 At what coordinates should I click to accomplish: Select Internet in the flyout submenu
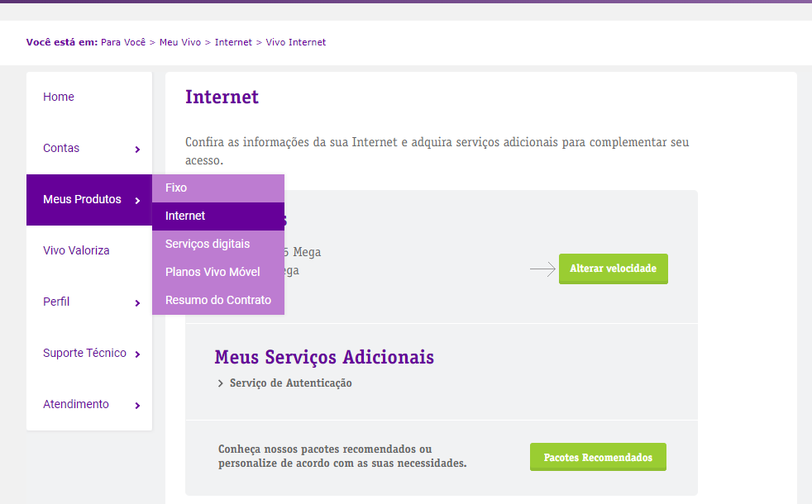click(185, 216)
